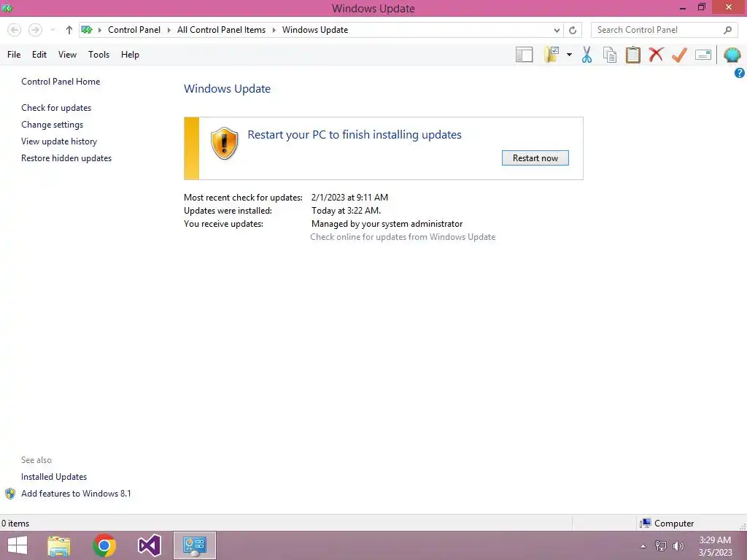This screenshot has width=747, height=560.
Task: Click Restore hidden updates link
Action: (x=66, y=158)
